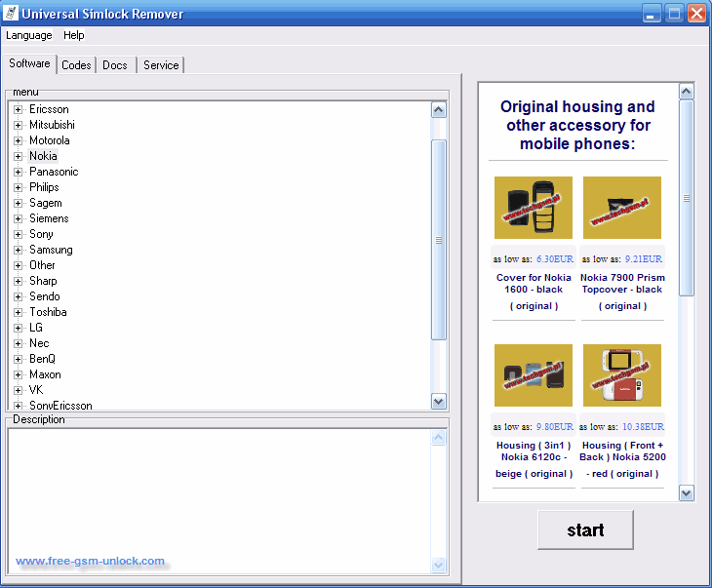Click the start button
The width and height of the screenshot is (712, 588).
click(585, 529)
